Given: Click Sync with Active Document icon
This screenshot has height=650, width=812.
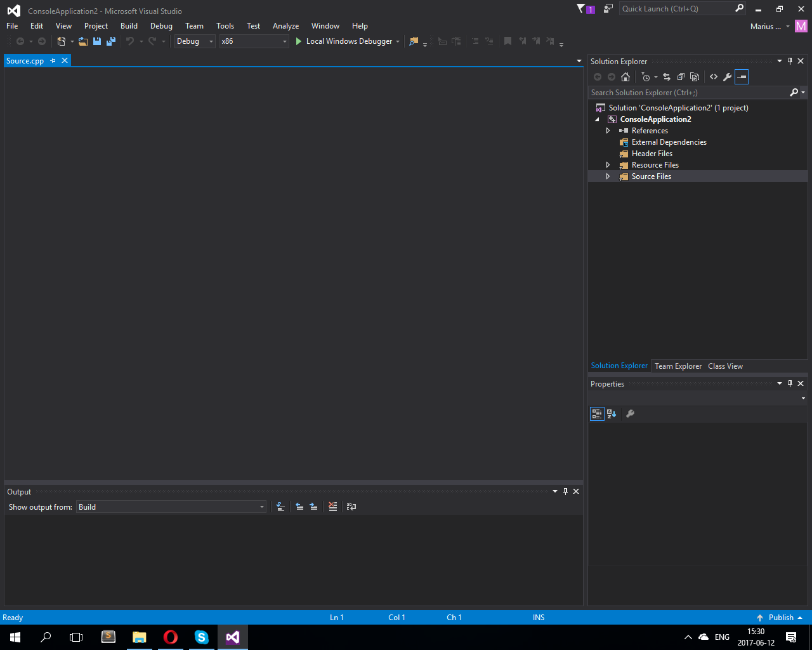Looking at the screenshot, I should point(667,77).
